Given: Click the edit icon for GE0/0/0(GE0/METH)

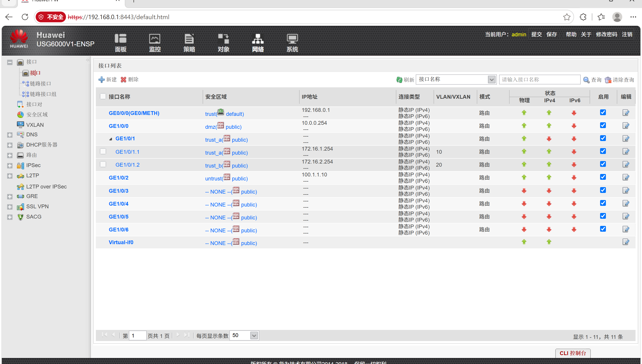Looking at the screenshot, I should pyautogui.click(x=626, y=113).
